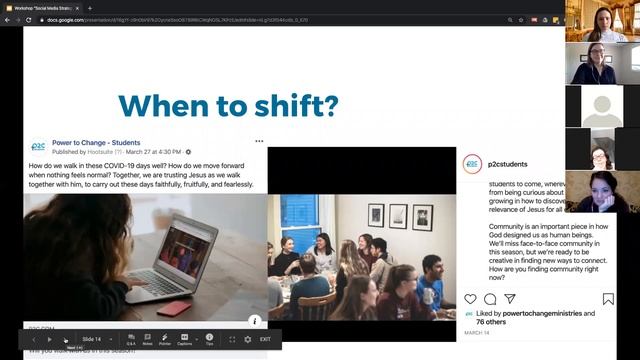Open Instagram comment bubble icon
640x360 pixels.
(490, 299)
